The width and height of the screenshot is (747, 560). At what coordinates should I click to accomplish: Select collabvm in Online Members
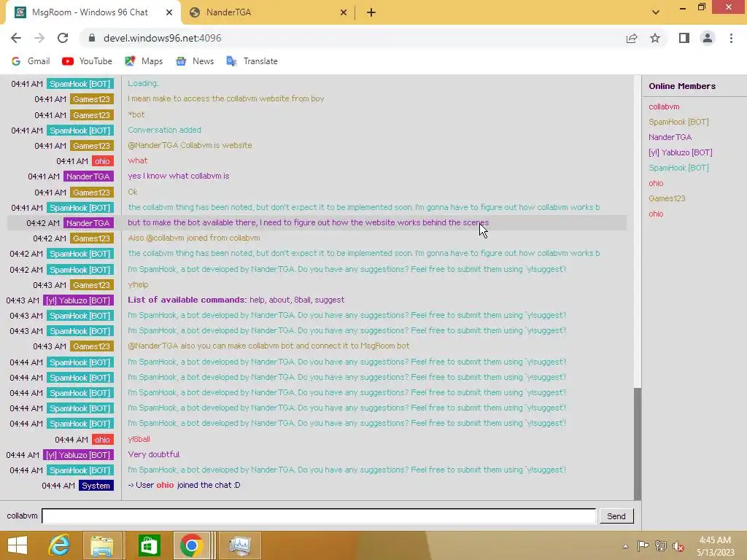tap(664, 106)
